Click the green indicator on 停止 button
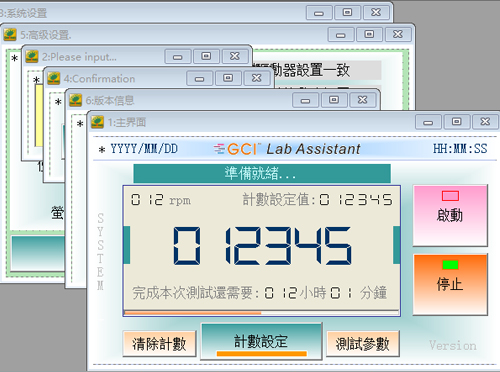The height and width of the screenshot is (372, 500). pyautogui.click(x=450, y=265)
